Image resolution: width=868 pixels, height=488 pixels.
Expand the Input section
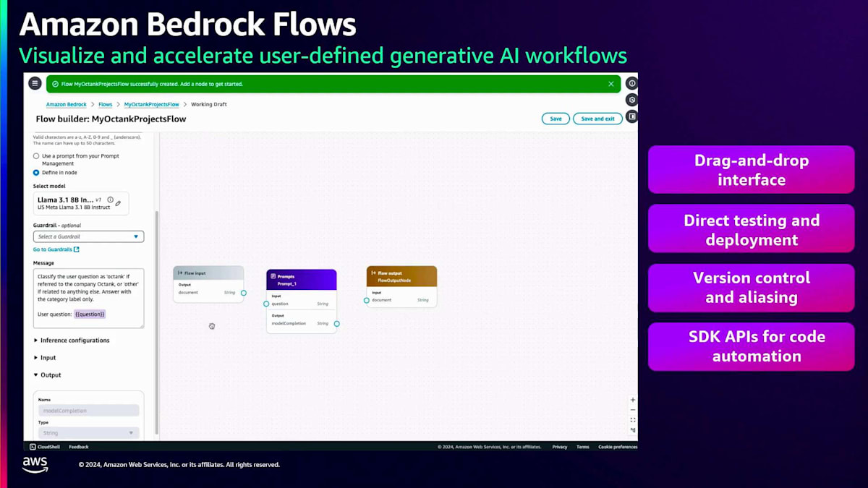45,358
